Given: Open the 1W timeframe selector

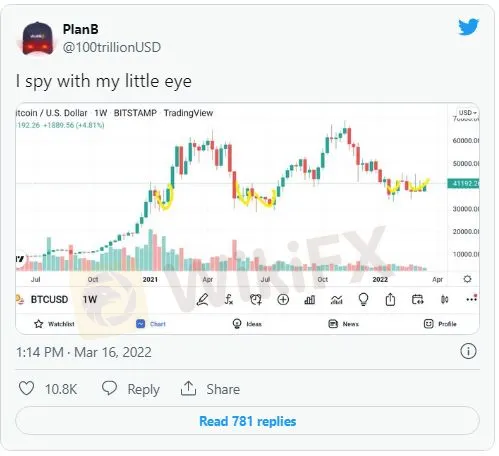Looking at the screenshot, I should [x=90, y=299].
